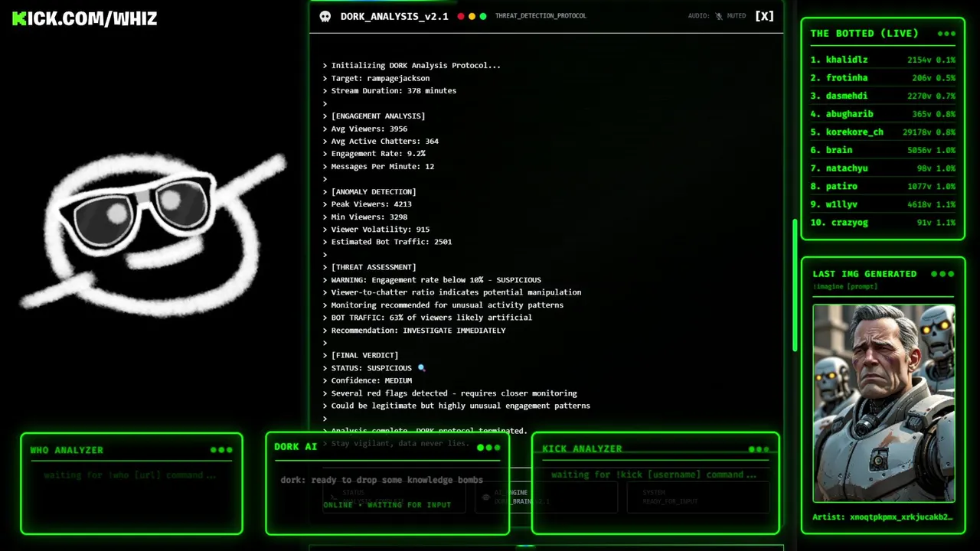The width and height of the screenshot is (980, 551).
Task: Toggle the muted audio speaker icon
Action: 718,16
